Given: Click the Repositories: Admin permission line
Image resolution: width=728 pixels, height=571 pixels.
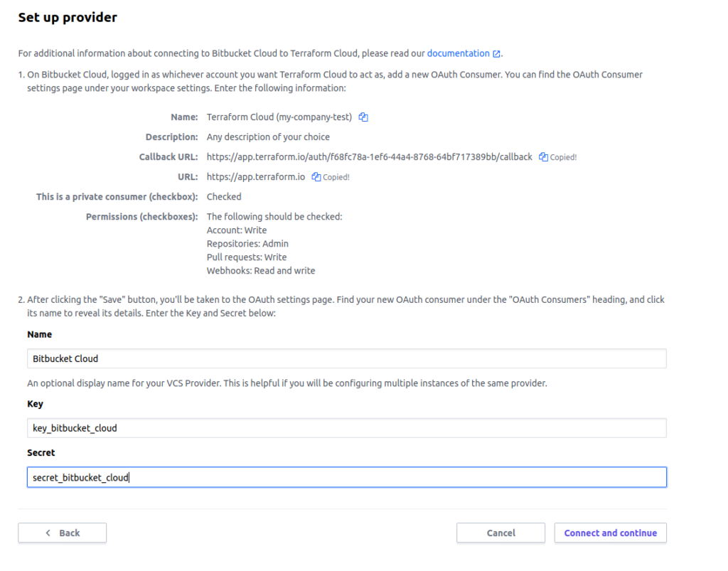Looking at the screenshot, I should (x=247, y=244).
